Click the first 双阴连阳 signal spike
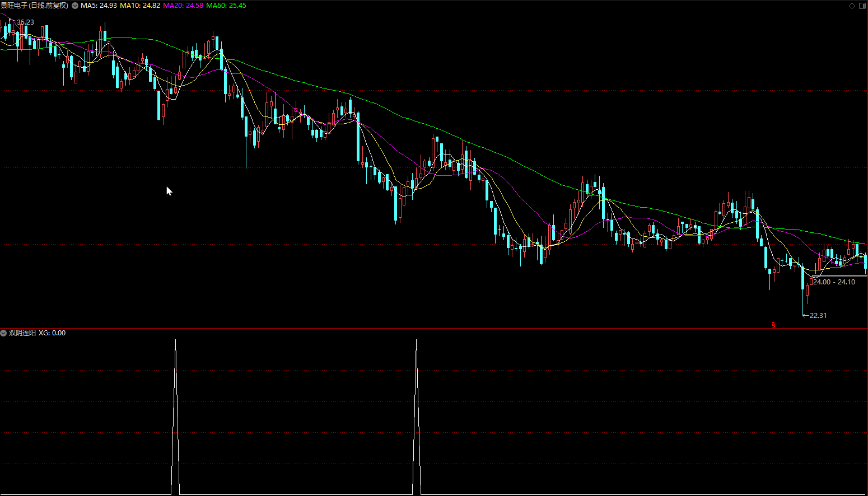868x496 pixels. 175,417
